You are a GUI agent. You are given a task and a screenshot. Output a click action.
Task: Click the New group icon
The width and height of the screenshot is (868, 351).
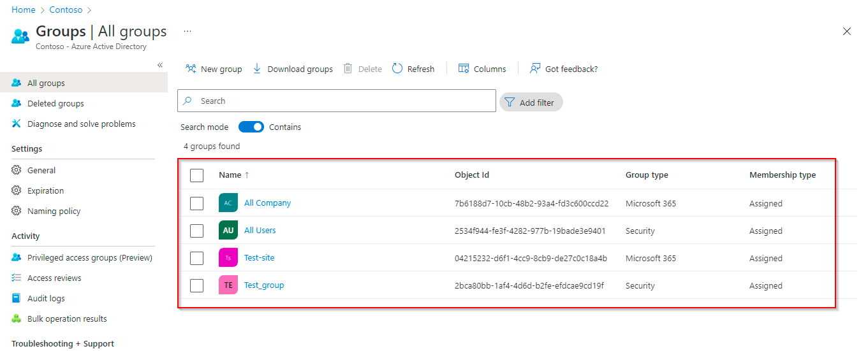click(190, 68)
